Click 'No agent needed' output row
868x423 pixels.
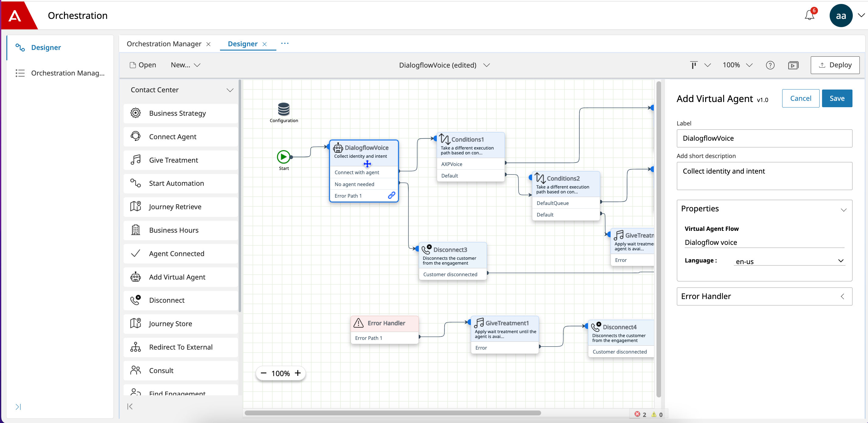[x=364, y=184]
